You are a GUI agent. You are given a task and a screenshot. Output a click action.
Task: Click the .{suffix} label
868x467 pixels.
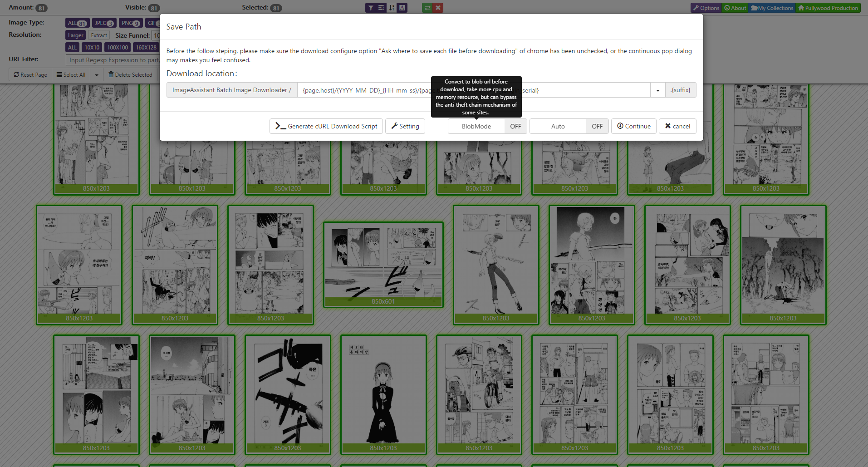tap(681, 90)
